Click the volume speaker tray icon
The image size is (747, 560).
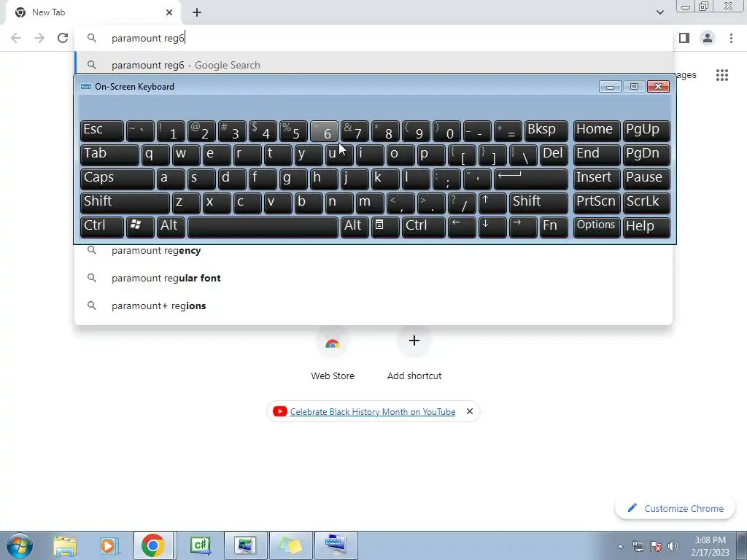673,547
